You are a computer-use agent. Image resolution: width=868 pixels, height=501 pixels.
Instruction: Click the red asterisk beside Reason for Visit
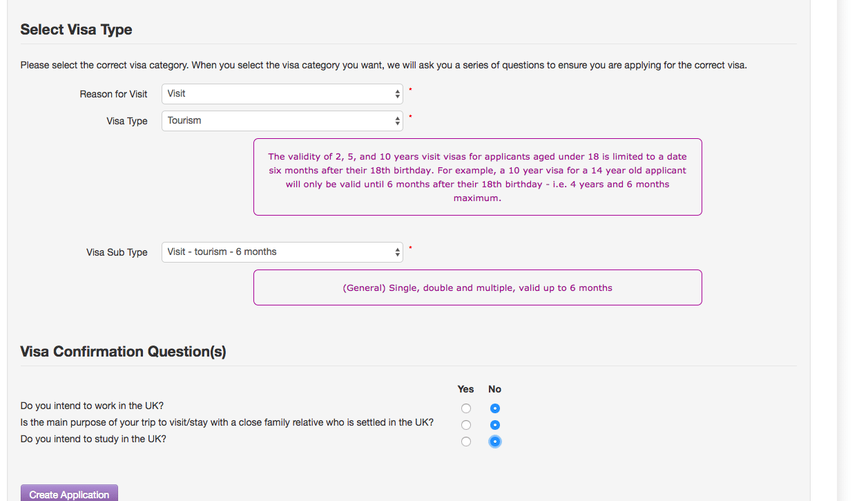(x=410, y=89)
